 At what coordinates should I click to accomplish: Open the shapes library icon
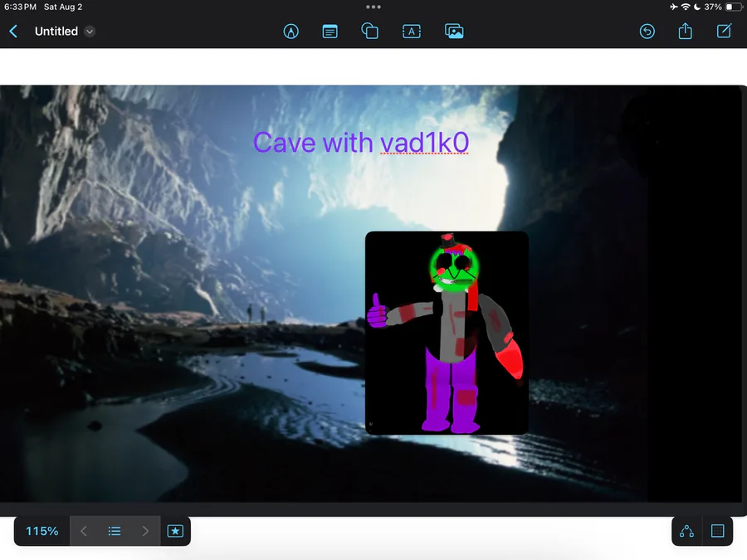(369, 32)
